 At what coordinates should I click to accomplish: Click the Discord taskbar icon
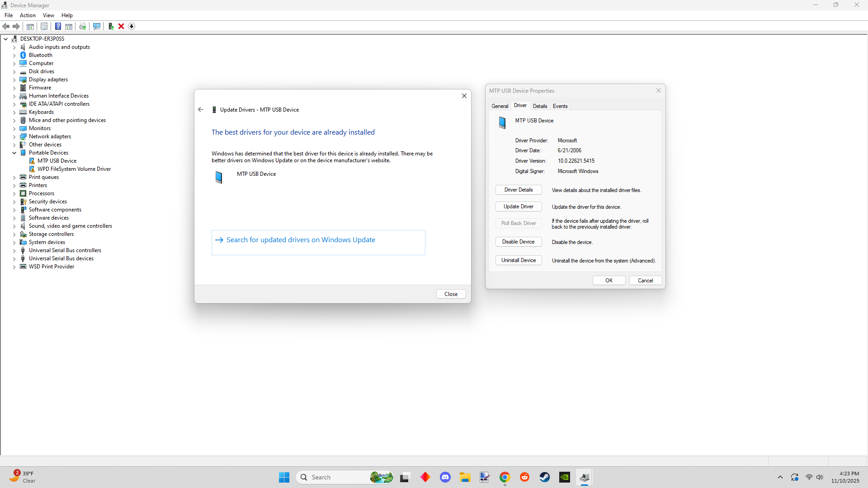tap(445, 477)
